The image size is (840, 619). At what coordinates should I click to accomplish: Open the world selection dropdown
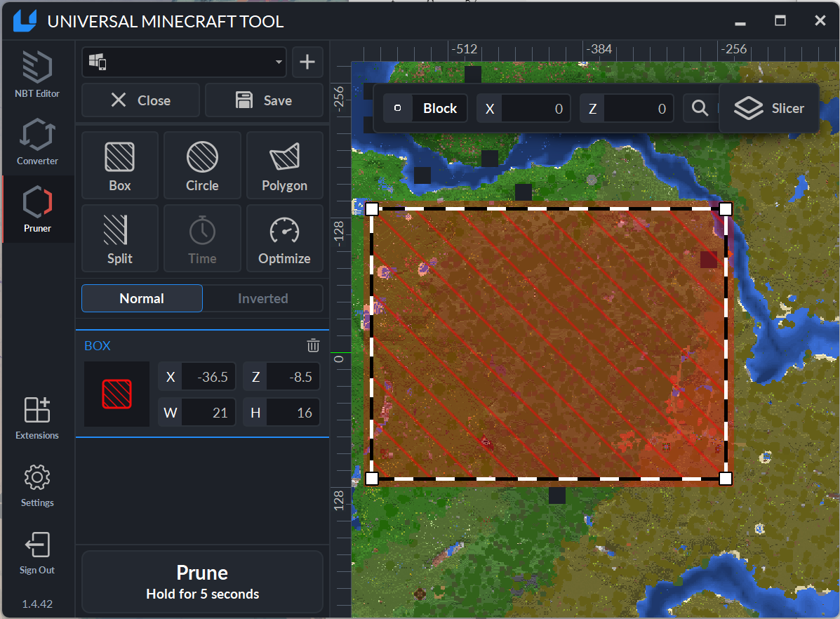tap(185, 62)
